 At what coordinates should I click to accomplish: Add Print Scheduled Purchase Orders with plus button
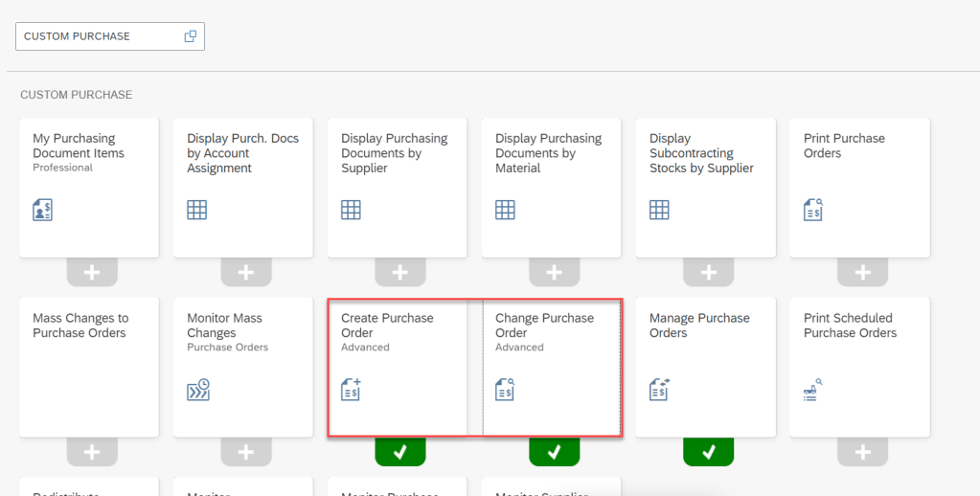[x=862, y=452]
